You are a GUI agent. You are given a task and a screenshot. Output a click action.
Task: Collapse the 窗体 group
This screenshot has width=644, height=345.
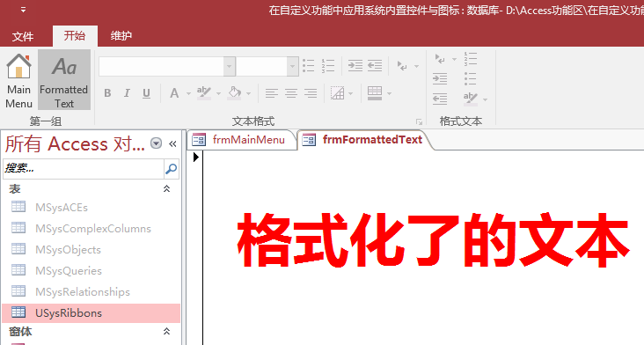[166, 331]
